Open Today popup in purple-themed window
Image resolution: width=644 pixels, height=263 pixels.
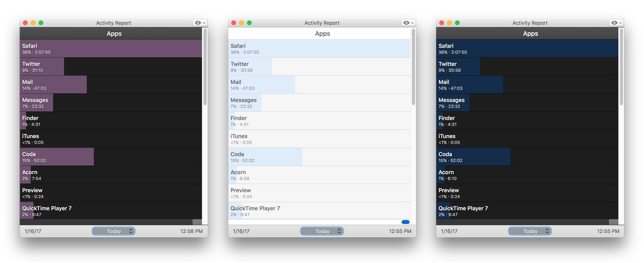point(114,231)
